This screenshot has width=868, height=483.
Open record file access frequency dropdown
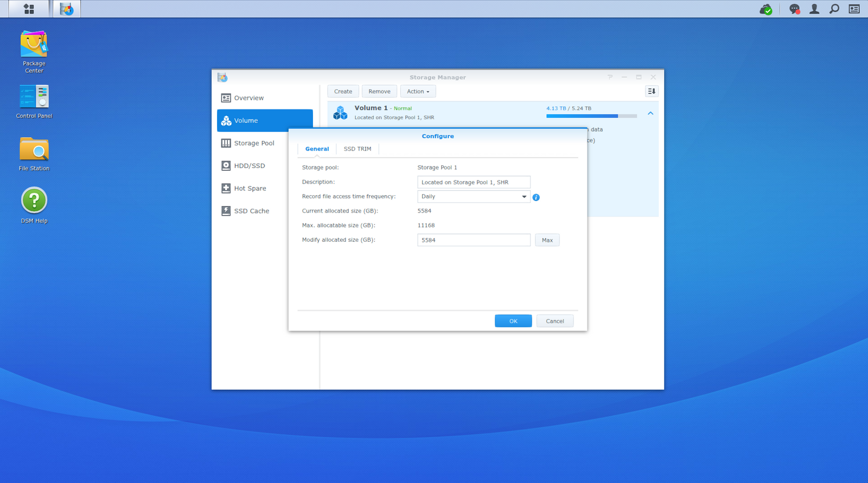click(x=474, y=197)
